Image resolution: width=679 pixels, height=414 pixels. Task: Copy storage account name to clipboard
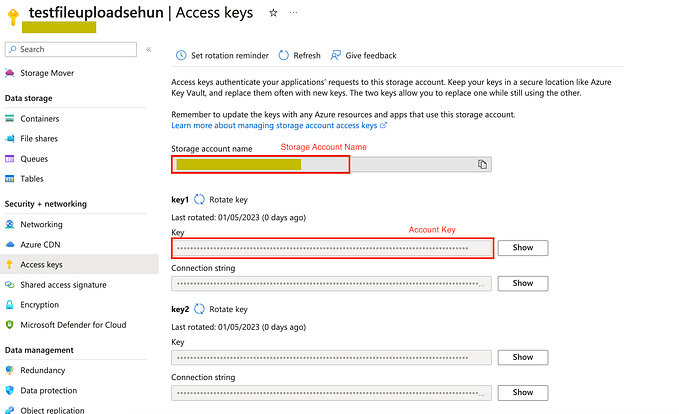(x=482, y=164)
